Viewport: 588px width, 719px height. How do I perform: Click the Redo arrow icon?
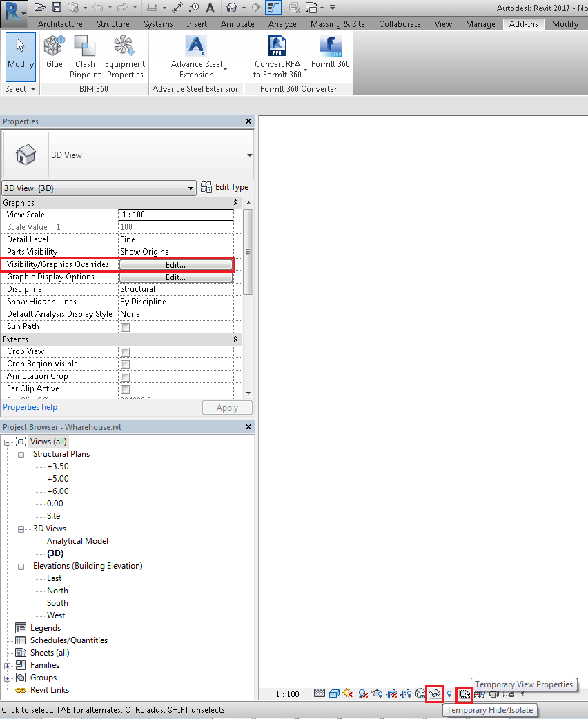[122, 8]
